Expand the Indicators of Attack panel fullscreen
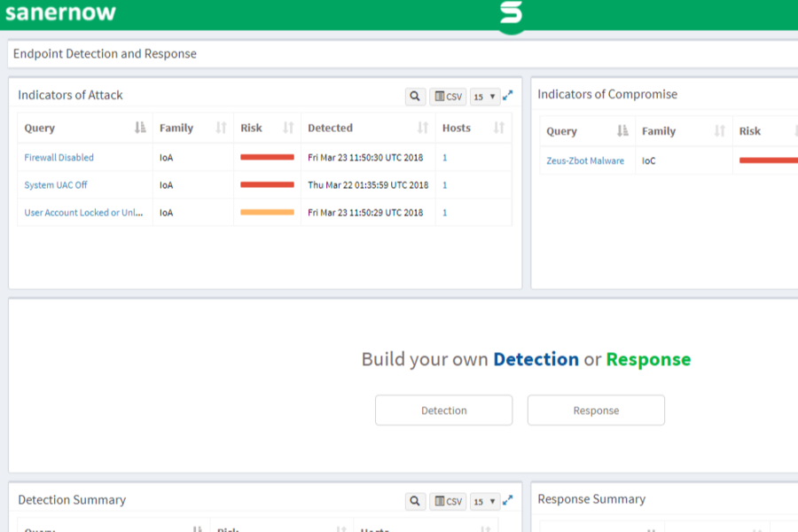This screenshot has width=798, height=532. tap(507, 96)
